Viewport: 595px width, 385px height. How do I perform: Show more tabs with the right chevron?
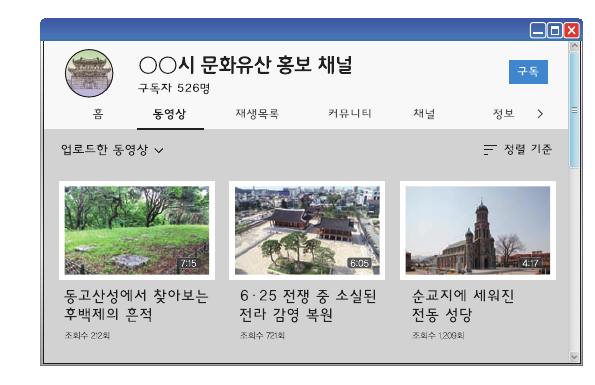pyautogui.click(x=540, y=114)
